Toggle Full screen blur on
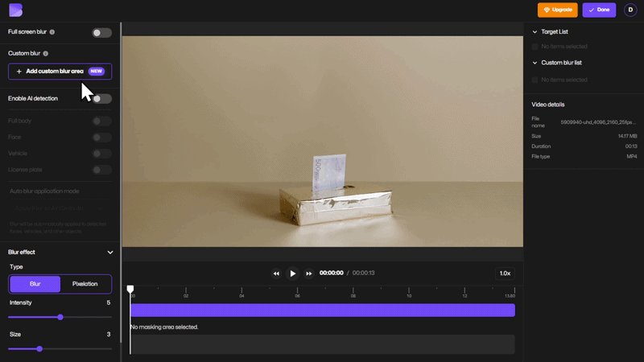This screenshot has height=362, width=644. 101,33
